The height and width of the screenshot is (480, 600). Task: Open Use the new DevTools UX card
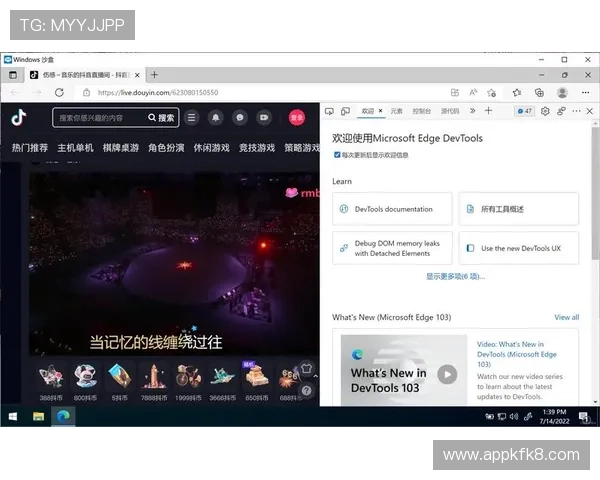518,248
